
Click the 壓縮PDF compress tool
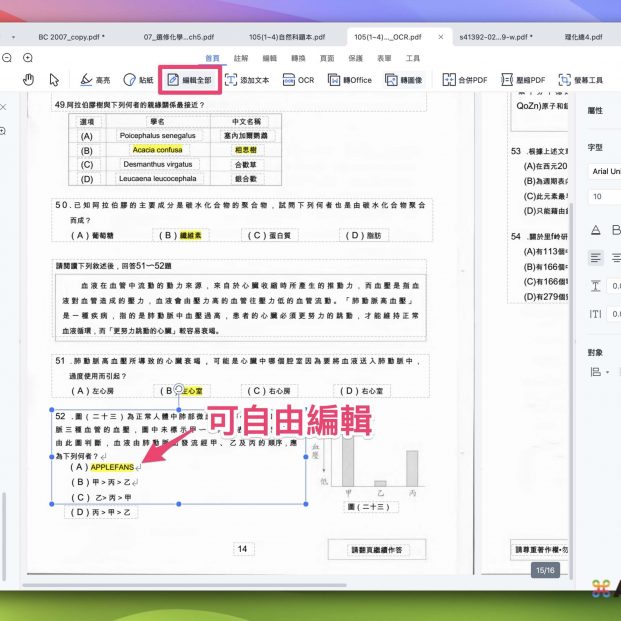click(523, 79)
